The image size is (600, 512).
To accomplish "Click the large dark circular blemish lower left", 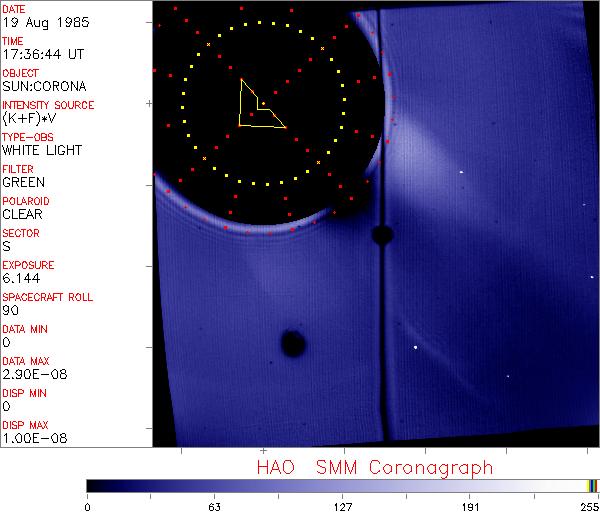I will [293, 344].
